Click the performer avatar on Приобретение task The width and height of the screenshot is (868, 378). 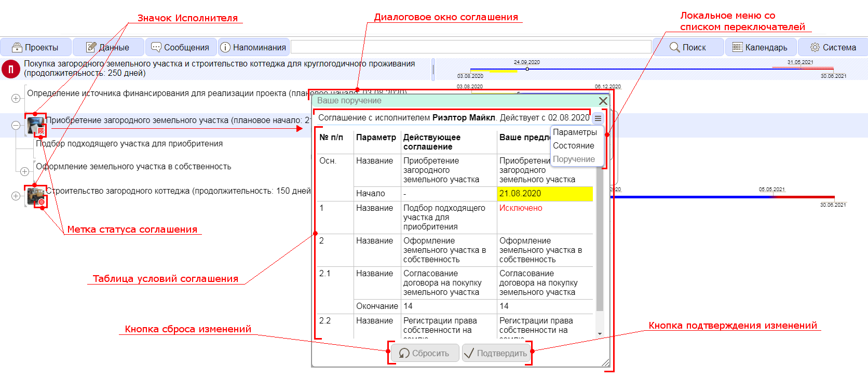[35, 125]
